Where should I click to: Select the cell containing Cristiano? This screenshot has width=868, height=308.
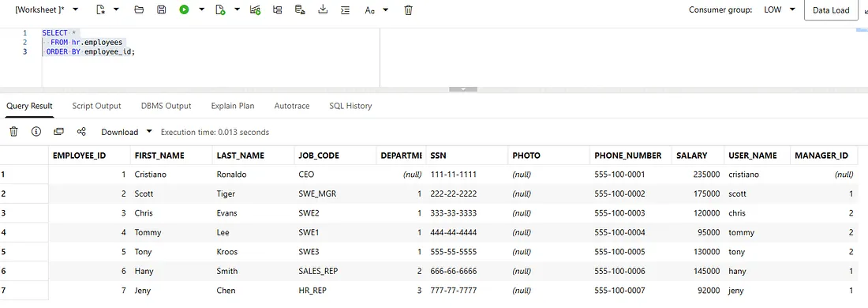coord(171,175)
